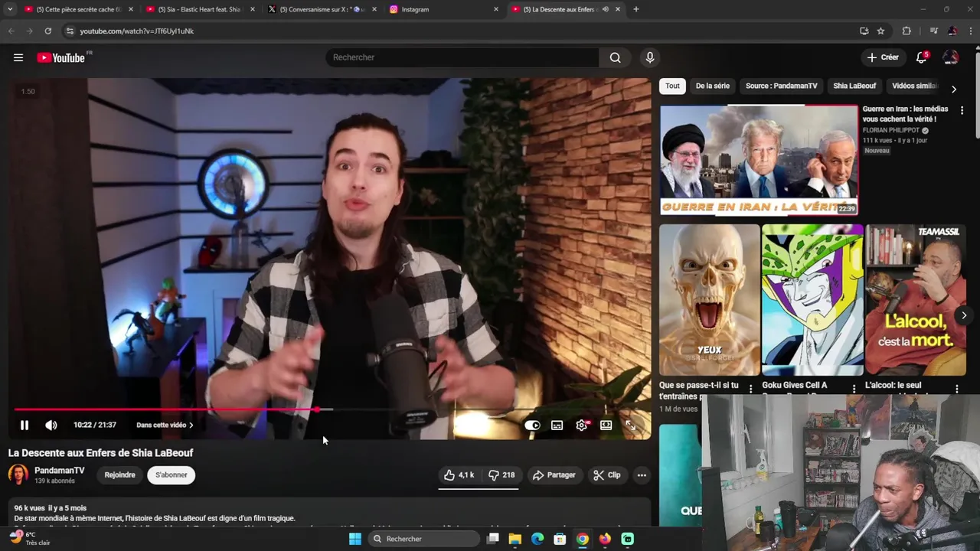
Task: Open options for 'Que se passe-t-il' short
Action: [x=750, y=389]
